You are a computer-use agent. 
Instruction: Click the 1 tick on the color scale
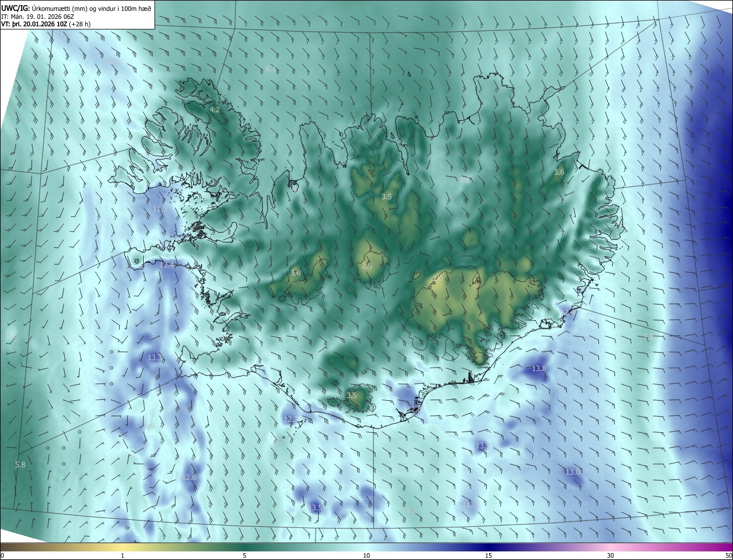pos(123,555)
